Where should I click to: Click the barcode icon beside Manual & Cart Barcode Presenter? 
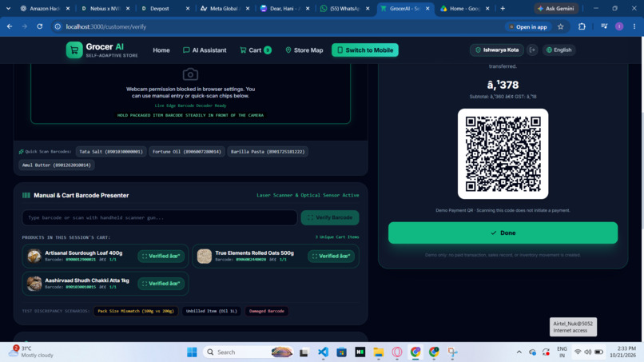[26, 195]
